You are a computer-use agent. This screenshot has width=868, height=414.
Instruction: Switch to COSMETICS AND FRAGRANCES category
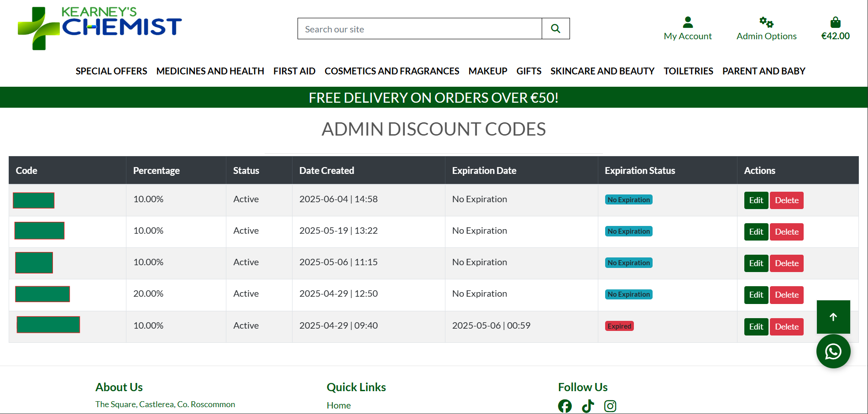(392, 71)
